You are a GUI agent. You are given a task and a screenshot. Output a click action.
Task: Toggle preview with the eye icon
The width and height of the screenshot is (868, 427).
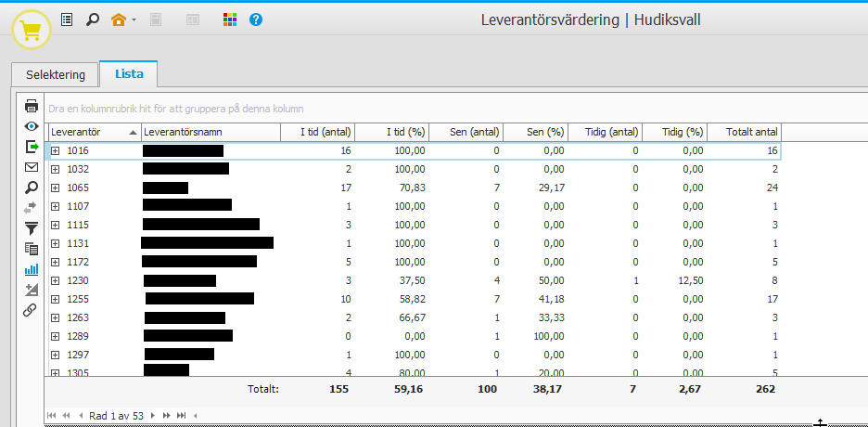[x=32, y=126]
